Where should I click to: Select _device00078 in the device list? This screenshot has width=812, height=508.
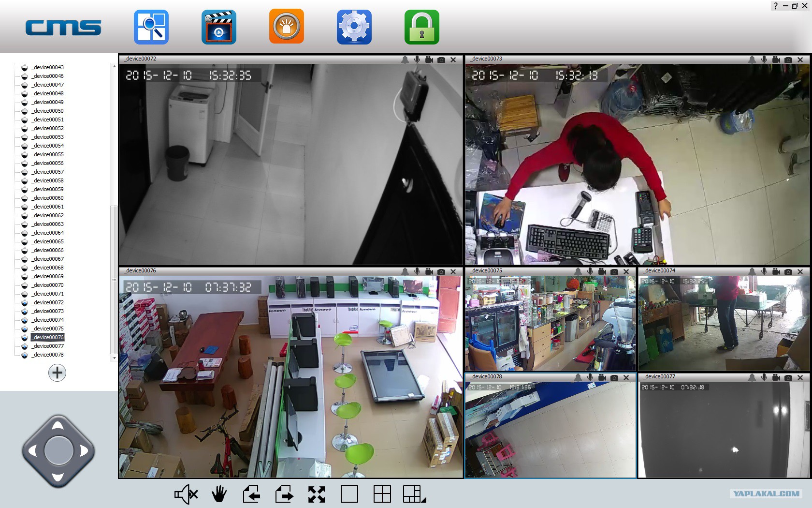(48, 355)
